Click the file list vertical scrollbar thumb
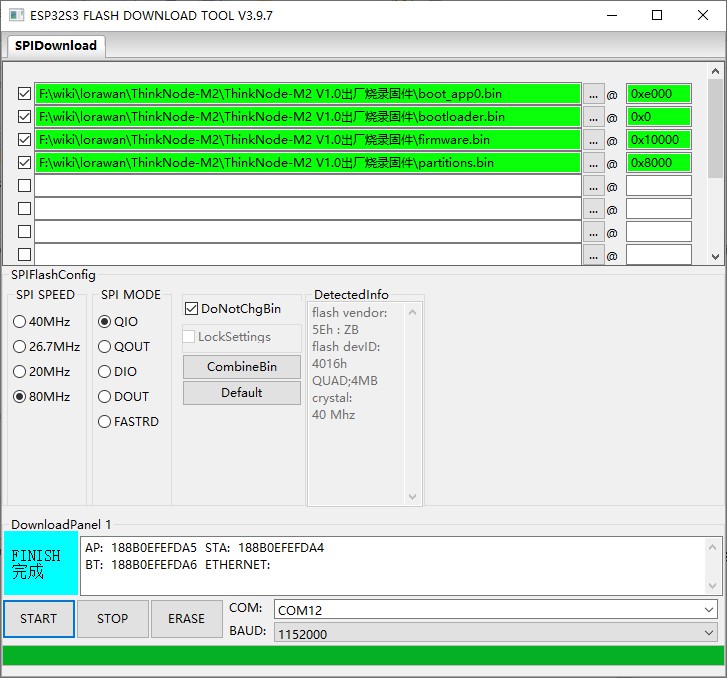Viewport: 727px width, 678px height. click(x=715, y=128)
